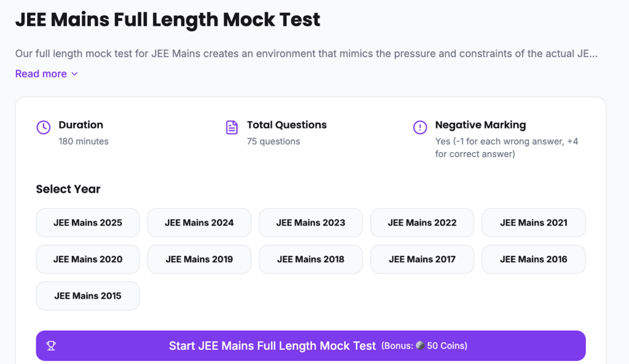Click the trophy icon on the start button
629x364 pixels.
[51, 346]
